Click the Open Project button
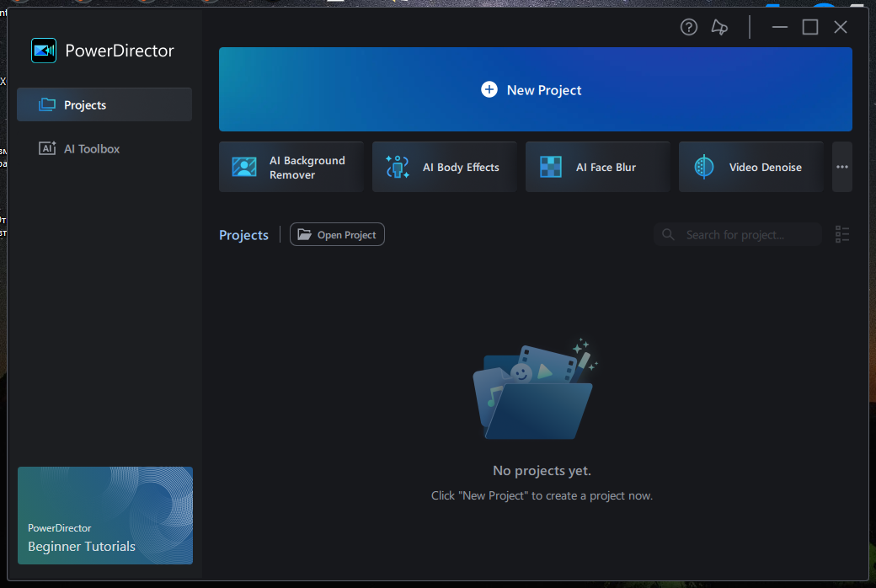The height and width of the screenshot is (588, 876). coord(337,235)
